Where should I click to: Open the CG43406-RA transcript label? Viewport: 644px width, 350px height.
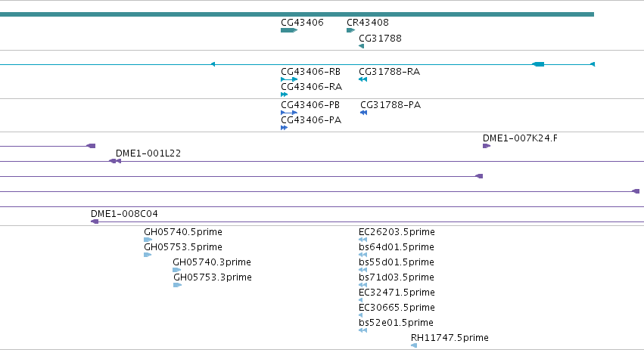pyautogui.click(x=311, y=87)
